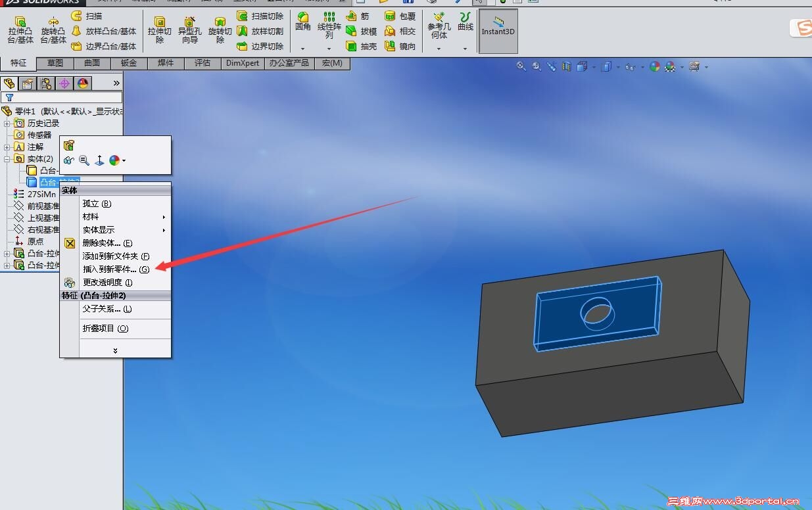Screen dimensions: 812x510
Task: Open the 异型孔向导 hole wizard
Action: pyautogui.click(x=189, y=30)
